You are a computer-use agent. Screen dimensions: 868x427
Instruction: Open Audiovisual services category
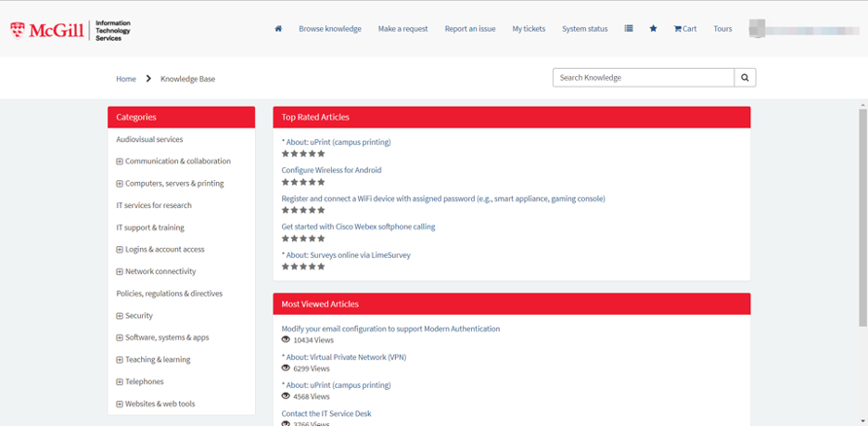[149, 139]
